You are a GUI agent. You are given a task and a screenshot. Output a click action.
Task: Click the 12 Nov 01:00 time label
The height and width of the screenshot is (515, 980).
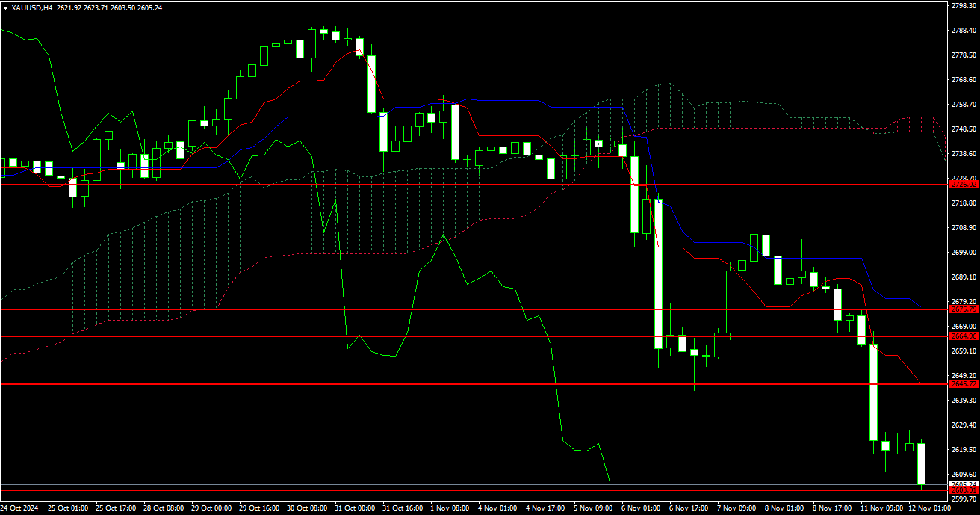[929, 508]
